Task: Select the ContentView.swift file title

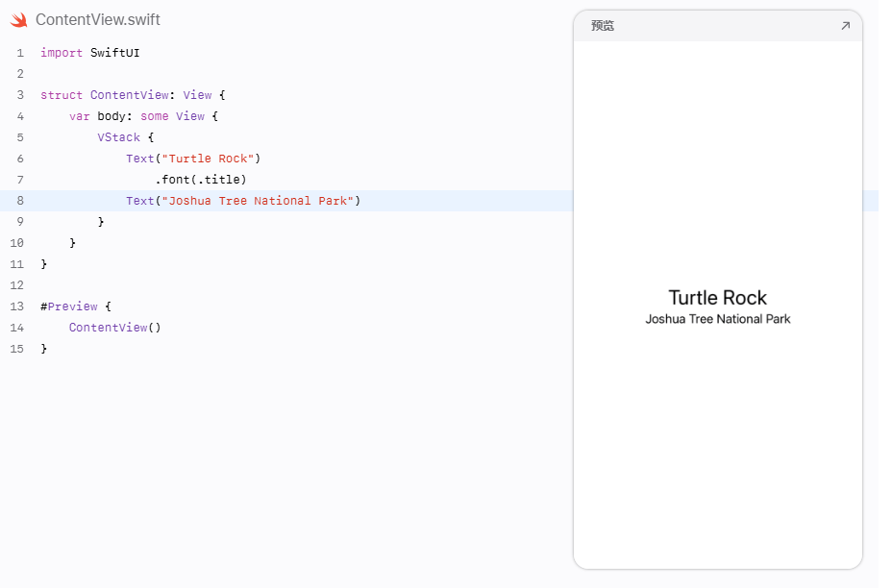Action: (98, 20)
